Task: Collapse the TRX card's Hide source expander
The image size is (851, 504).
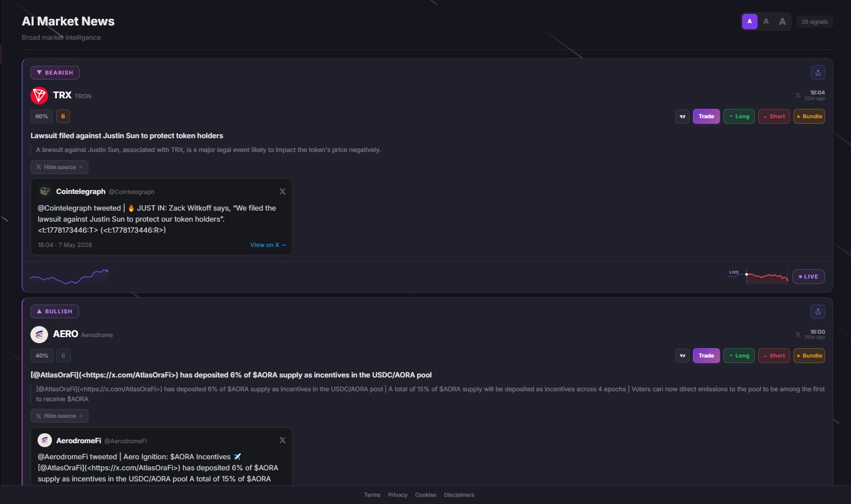Action: (59, 167)
